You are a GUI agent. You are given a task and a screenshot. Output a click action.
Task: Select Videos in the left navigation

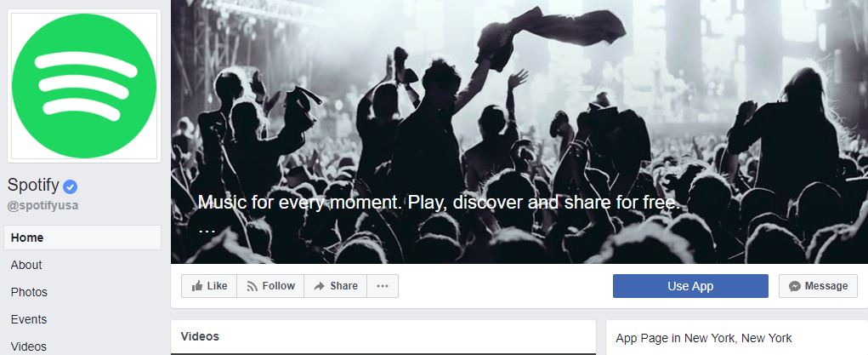pyautogui.click(x=29, y=346)
